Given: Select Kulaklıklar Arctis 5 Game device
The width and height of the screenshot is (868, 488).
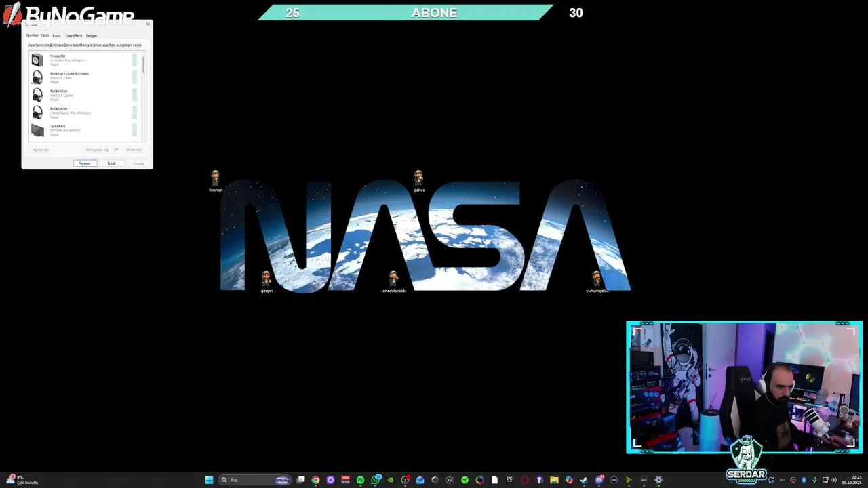Looking at the screenshot, I should click(x=85, y=95).
